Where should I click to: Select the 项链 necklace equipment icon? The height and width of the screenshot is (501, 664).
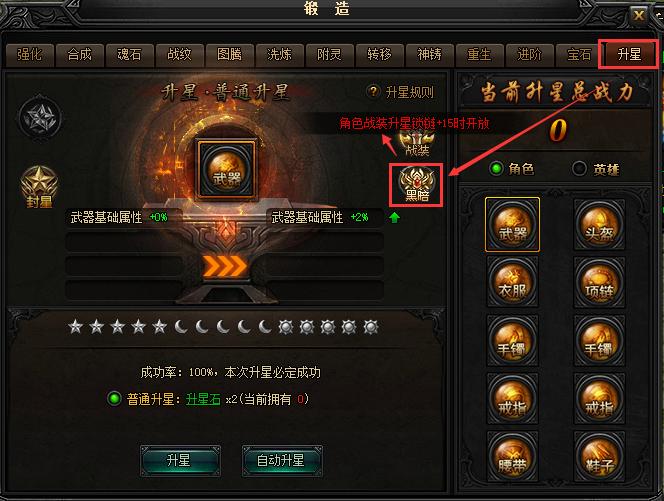click(599, 282)
